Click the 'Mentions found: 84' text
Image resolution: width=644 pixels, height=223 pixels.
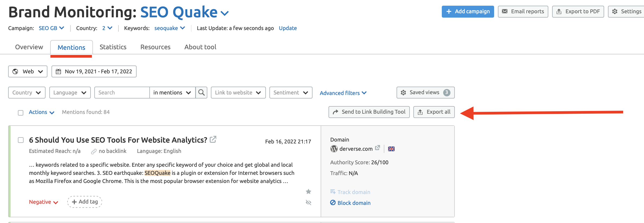86,112
